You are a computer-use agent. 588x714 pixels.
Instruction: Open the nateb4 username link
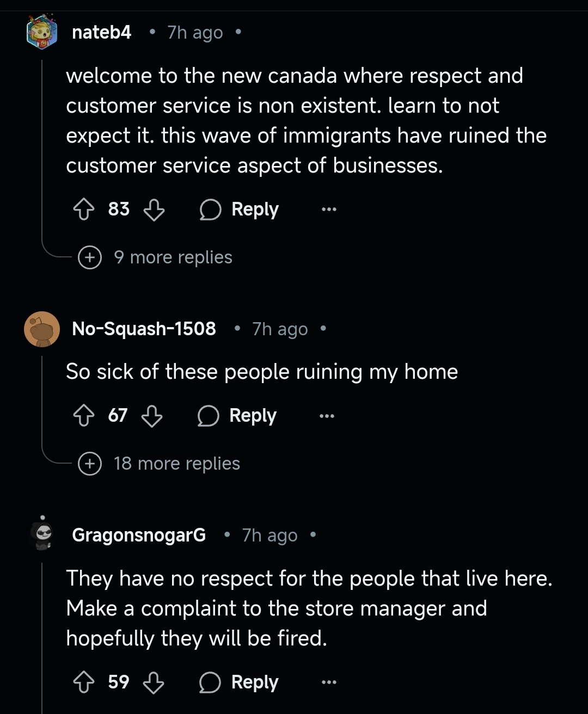(x=102, y=32)
